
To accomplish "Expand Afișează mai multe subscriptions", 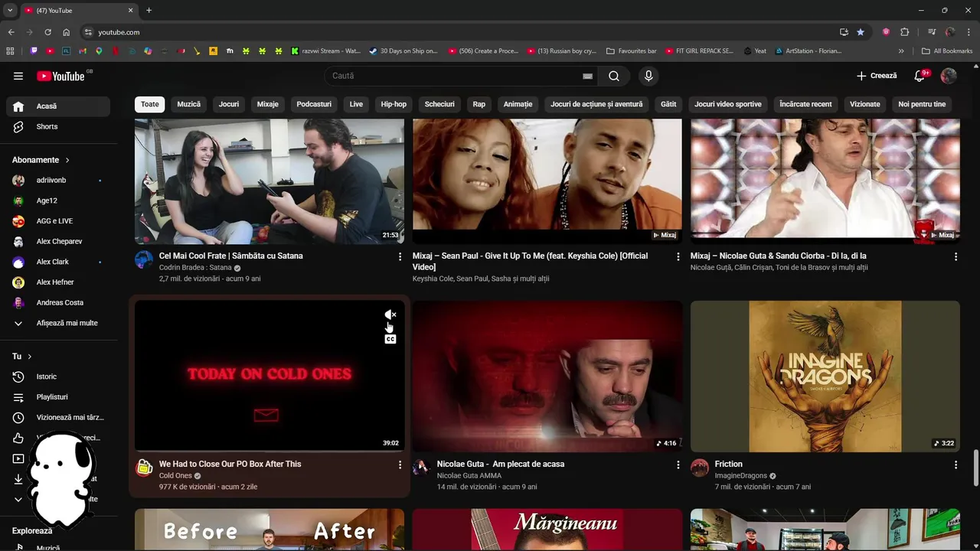I will [58, 323].
